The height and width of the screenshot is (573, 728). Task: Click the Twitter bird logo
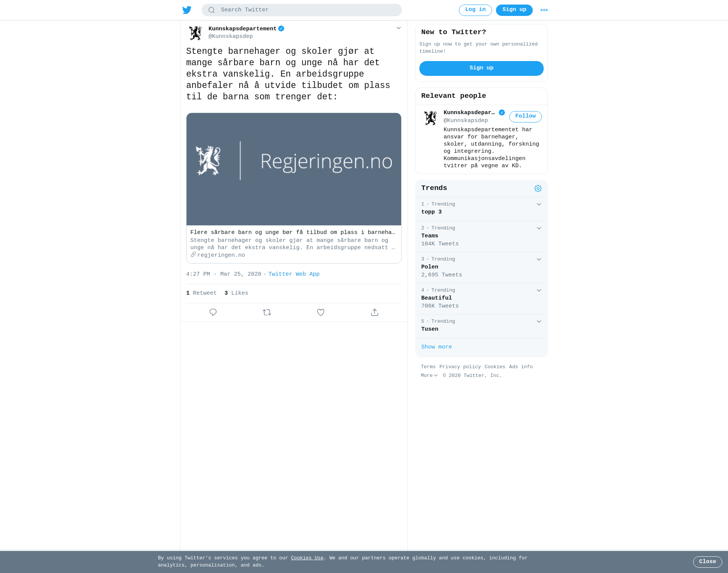pos(187,10)
